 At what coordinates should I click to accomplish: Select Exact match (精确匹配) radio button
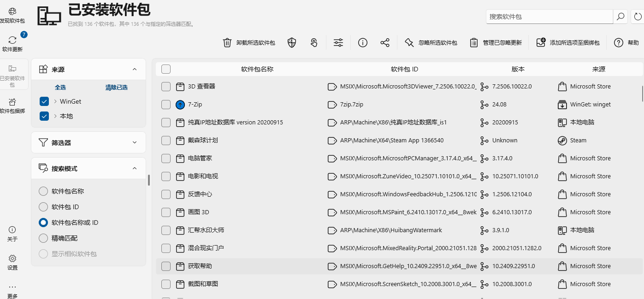tap(43, 238)
